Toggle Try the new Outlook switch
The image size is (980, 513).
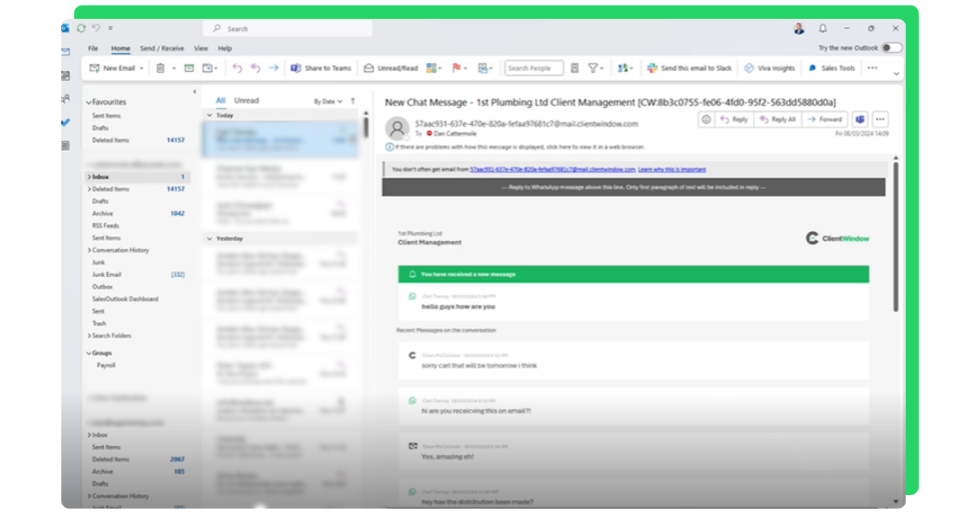(892, 48)
